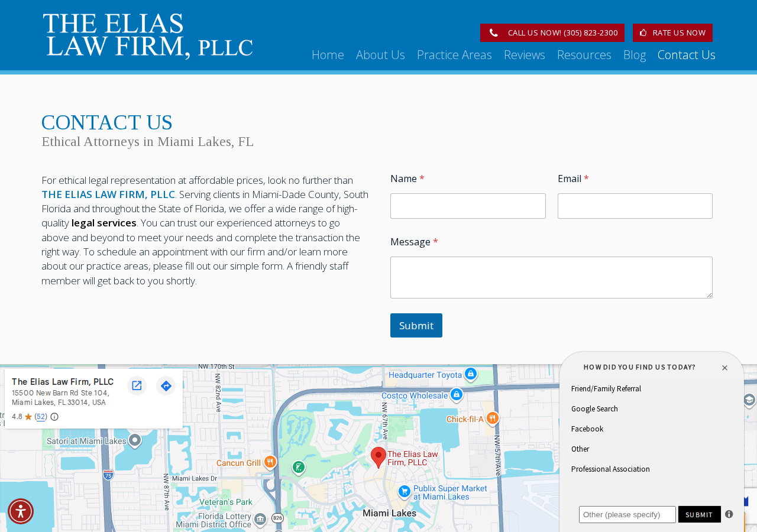This screenshot has width=757, height=532.
Task: Close the How Did You Find Us popup
Action: point(724,368)
